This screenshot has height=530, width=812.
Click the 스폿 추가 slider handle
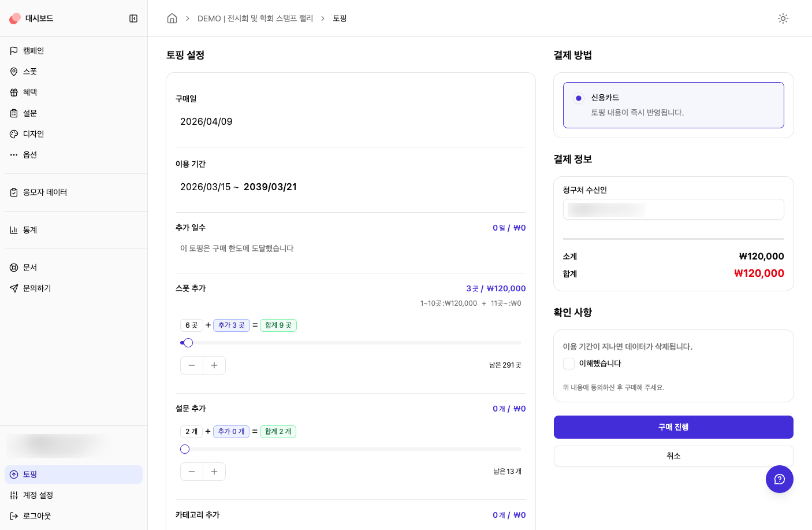pos(188,343)
